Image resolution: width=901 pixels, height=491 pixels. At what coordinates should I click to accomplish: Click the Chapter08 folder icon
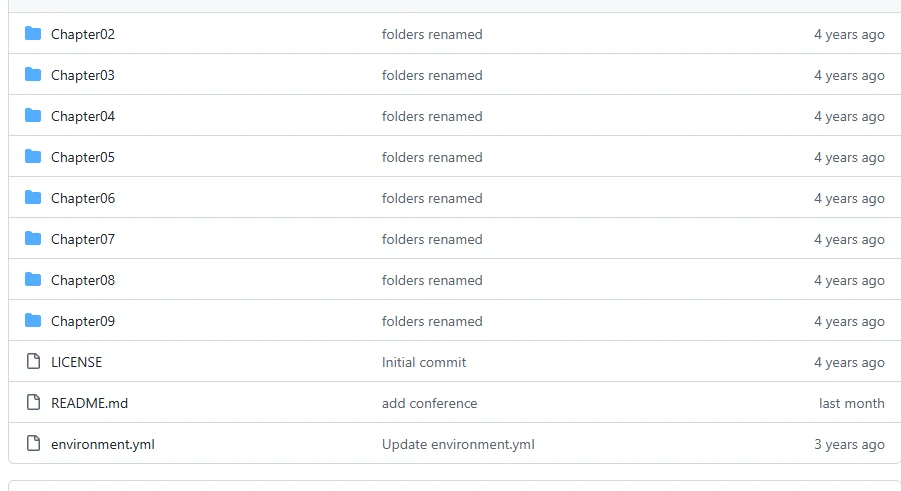click(33, 280)
